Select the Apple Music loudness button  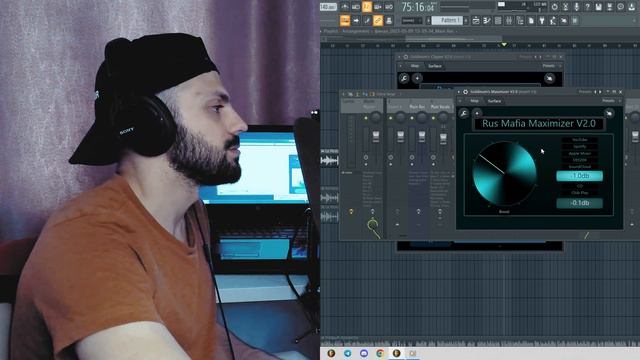580,153
